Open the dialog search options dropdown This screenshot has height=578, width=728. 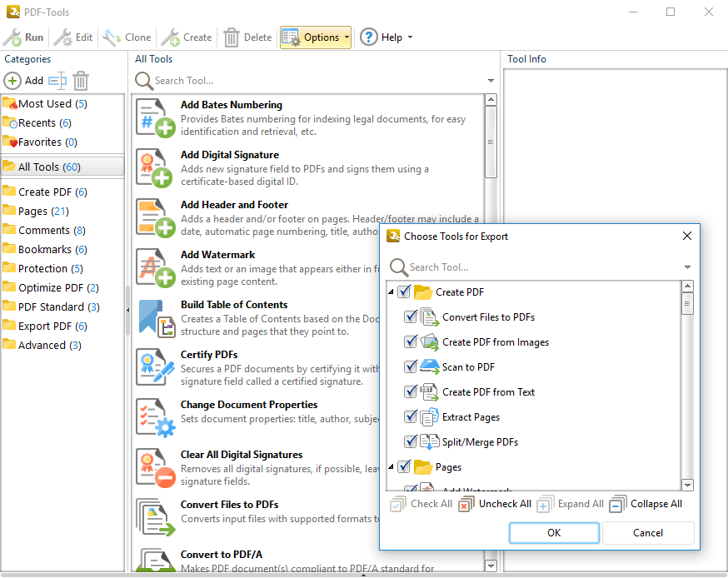pyautogui.click(x=688, y=267)
